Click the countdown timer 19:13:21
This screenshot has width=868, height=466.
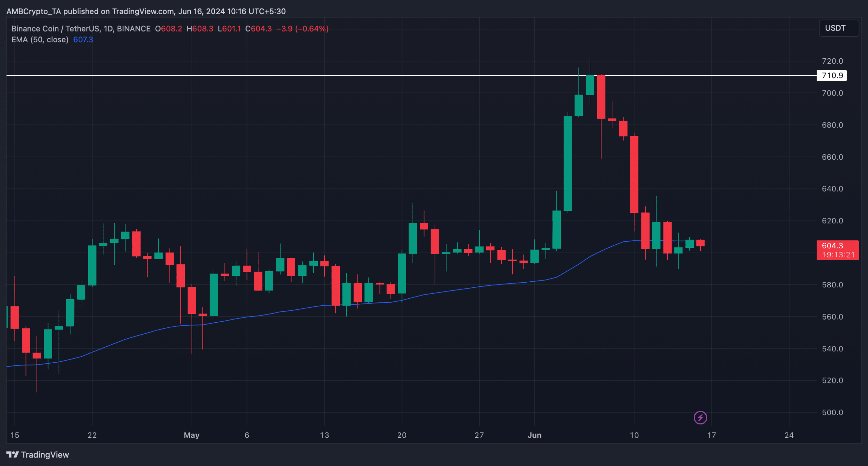click(x=839, y=255)
